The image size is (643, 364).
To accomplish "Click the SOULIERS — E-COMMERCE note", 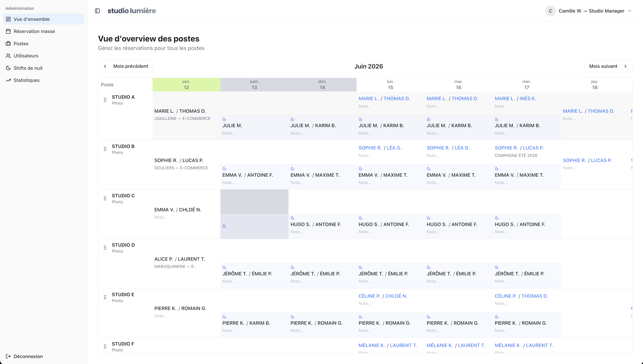I will [x=181, y=168].
